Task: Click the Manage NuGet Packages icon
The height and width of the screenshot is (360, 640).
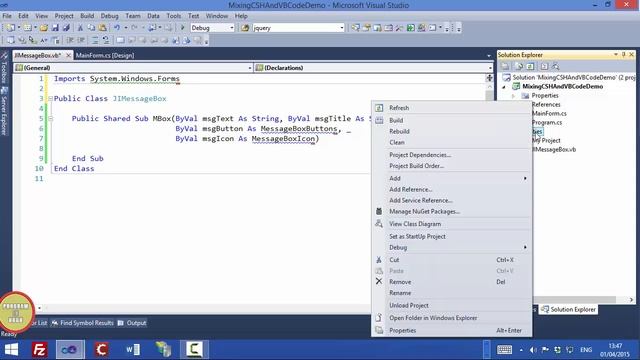Action: tap(379, 211)
